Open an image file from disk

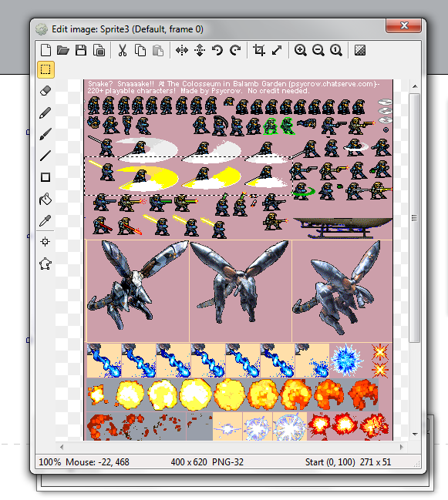click(x=63, y=50)
